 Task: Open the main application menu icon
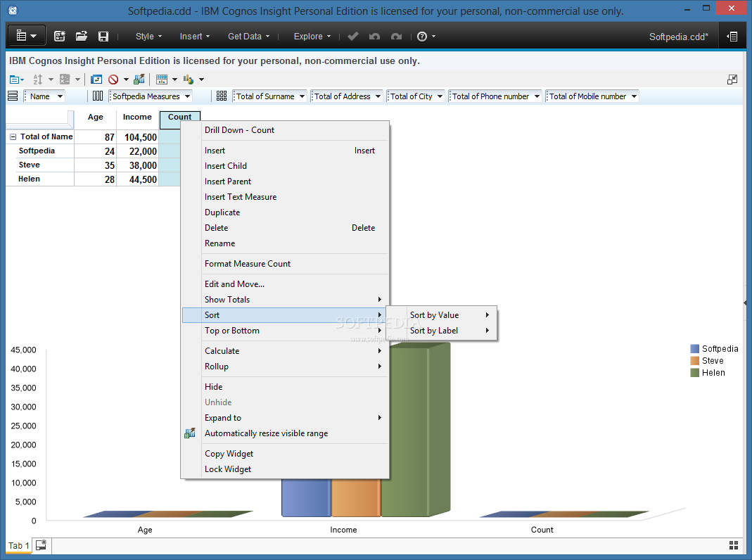26,36
